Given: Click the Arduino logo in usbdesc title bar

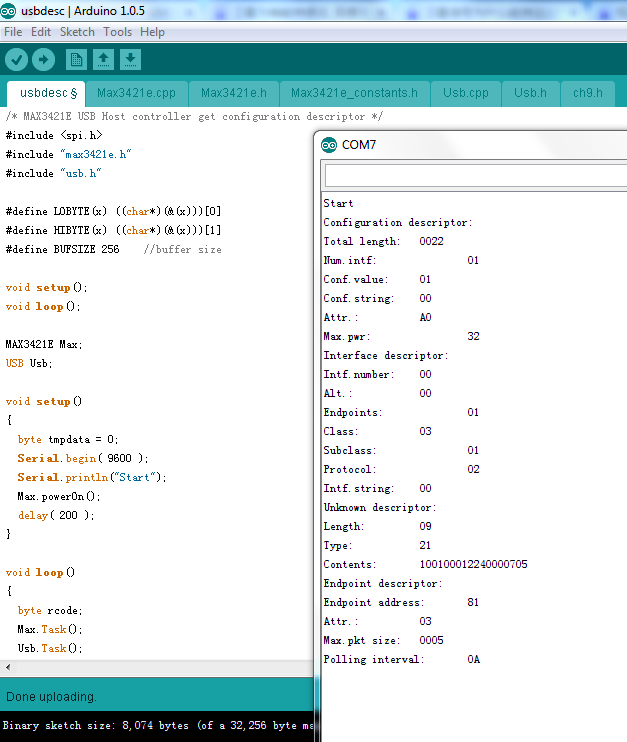Looking at the screenshot, I should [x=8, y=10].
